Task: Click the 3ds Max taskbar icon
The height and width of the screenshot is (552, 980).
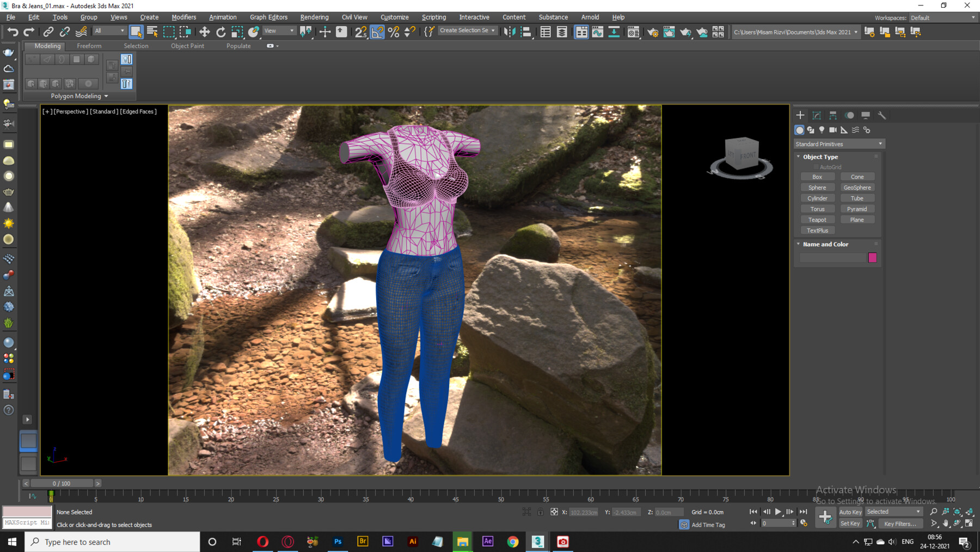Action: [537, 542]
